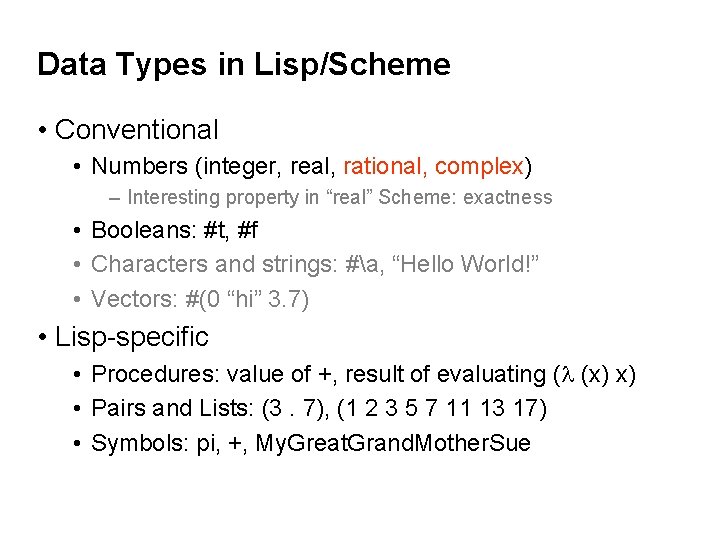Click the red word complex

coord(479,165)
